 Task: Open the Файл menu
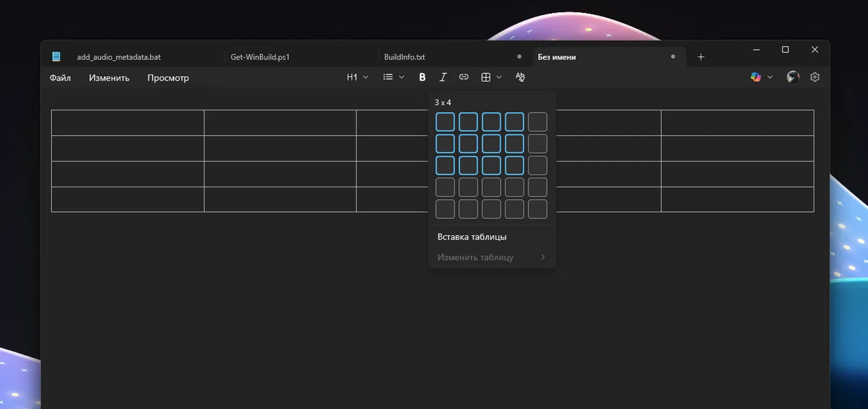click(60, 78)
